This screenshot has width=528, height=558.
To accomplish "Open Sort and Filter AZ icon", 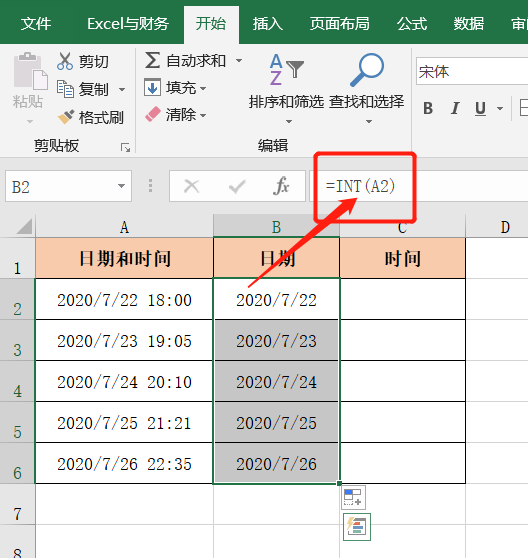I will 286,70.
